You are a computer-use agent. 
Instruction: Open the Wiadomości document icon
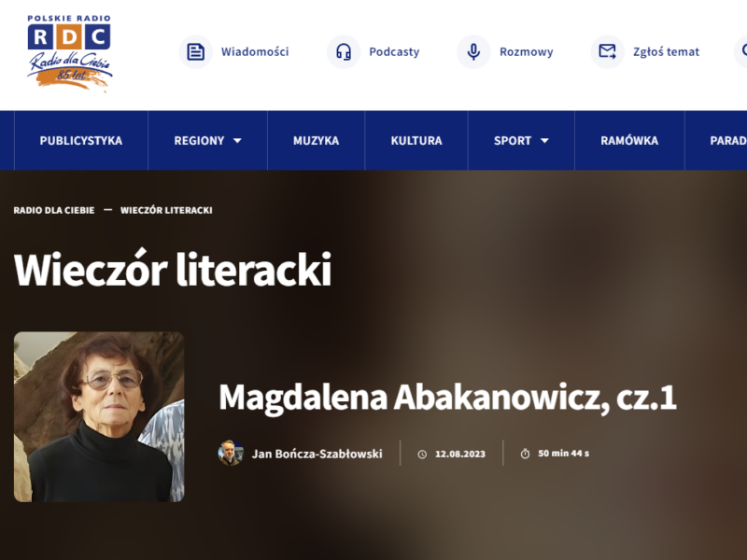pyautogui.click(x=195, y=51)
